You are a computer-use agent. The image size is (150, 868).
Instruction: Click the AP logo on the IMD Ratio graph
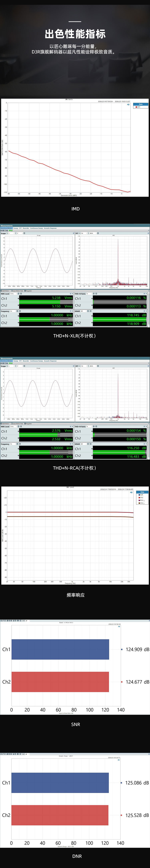128,104
